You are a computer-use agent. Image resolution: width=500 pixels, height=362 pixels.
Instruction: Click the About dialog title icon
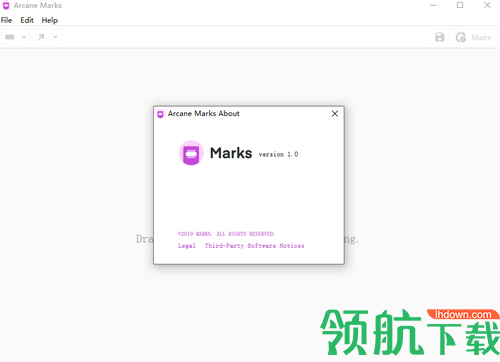coord(160,114)
